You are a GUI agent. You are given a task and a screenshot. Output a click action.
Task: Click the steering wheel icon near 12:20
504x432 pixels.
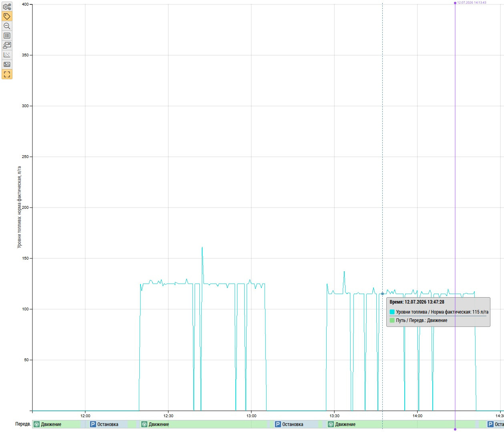click(x=144, y=424)
